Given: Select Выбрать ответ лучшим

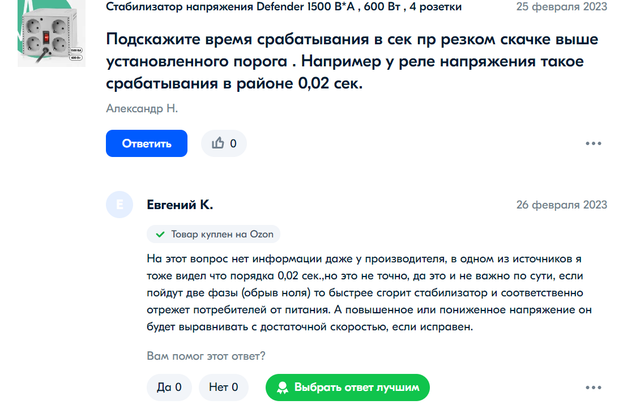Looking at the screenshot, I should [x=347, y=387].
